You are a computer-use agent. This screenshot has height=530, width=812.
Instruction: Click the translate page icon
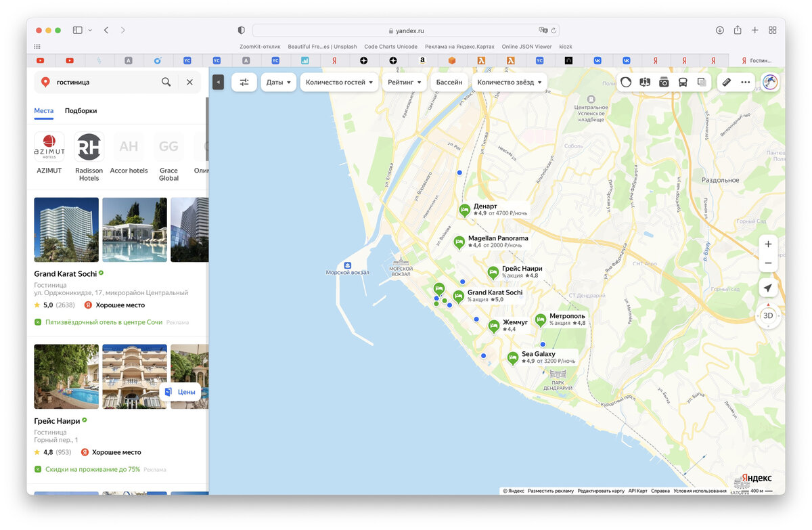pos(543,30)
